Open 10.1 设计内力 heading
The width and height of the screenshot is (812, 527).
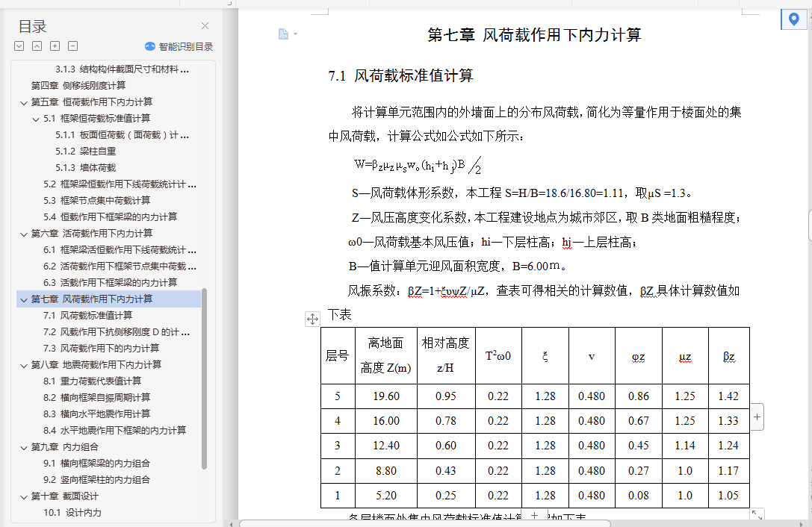coord(72,513)
